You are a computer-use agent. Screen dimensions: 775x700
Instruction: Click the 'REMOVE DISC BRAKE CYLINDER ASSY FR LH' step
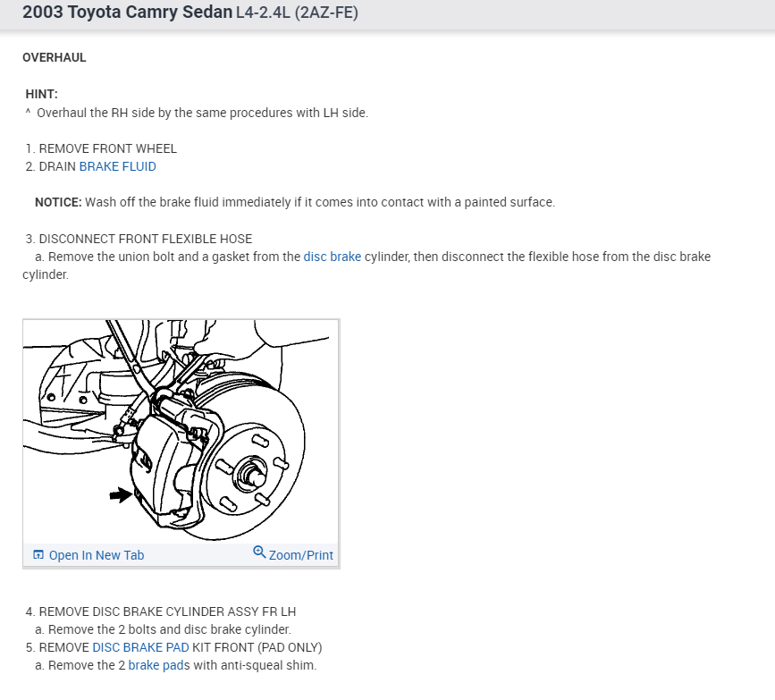[167, 611]
